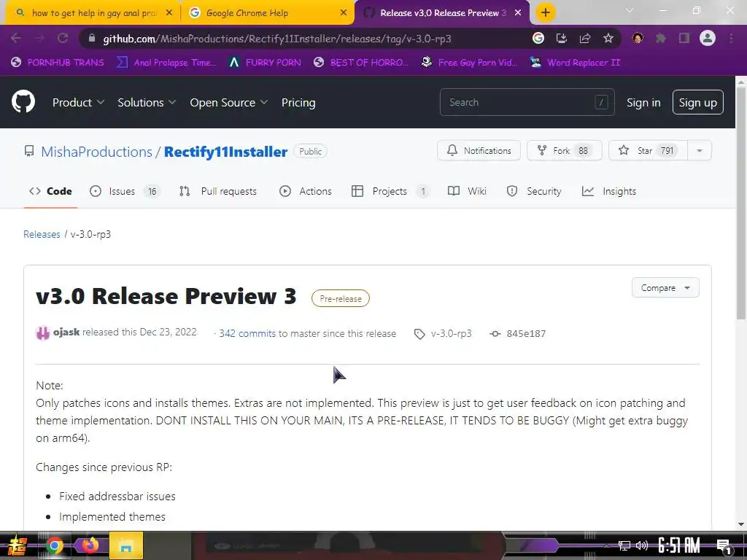The width and height of the screenshot is (747, 560).
Task: Toggle the Chrome side panel icon
Action: [x=684, y=38]
